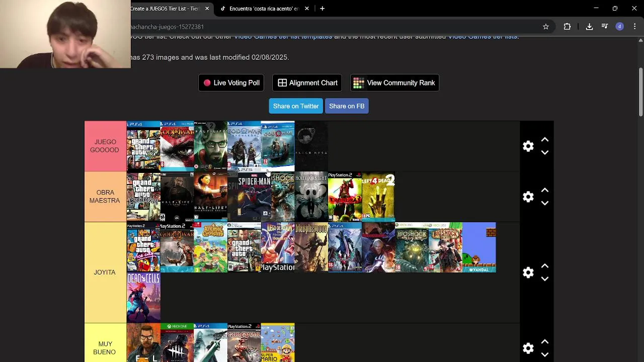Switch to Encuentra 'costa rica acento' tab
The height and width of the screenshot is (362, 644).
tap(264, 9)
